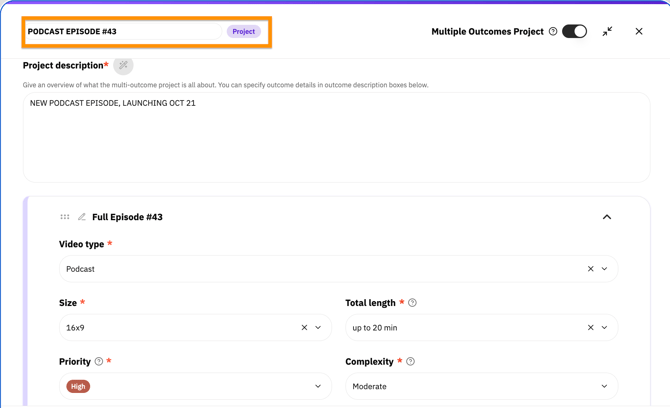
Task: Click the High priority badge
Action: 78,386
